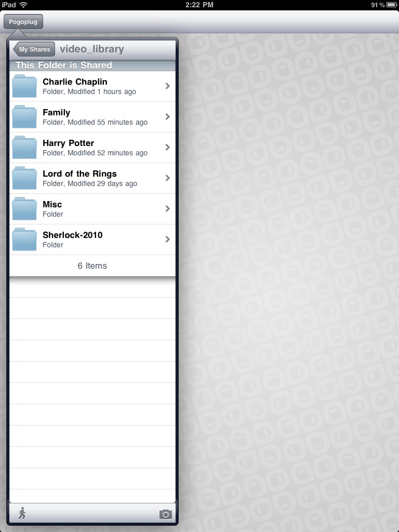Tap the '6 Items' count text
The height and width of the screenshot is (532, 399).
point(92,265)
